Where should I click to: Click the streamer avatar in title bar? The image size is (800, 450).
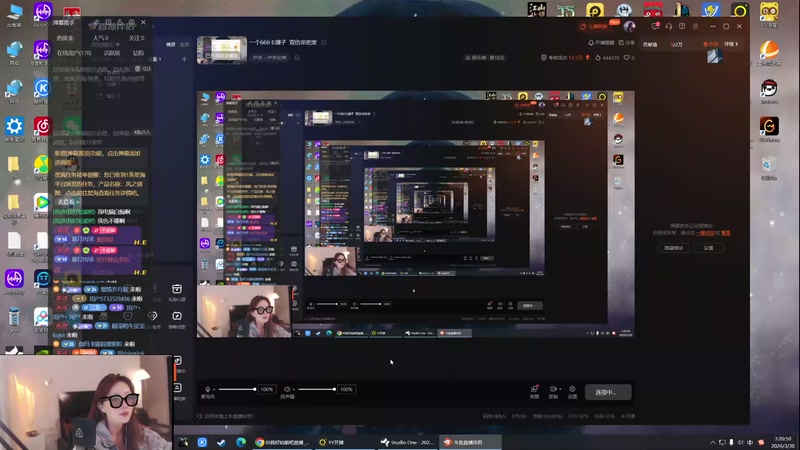[x=629, y=26]
